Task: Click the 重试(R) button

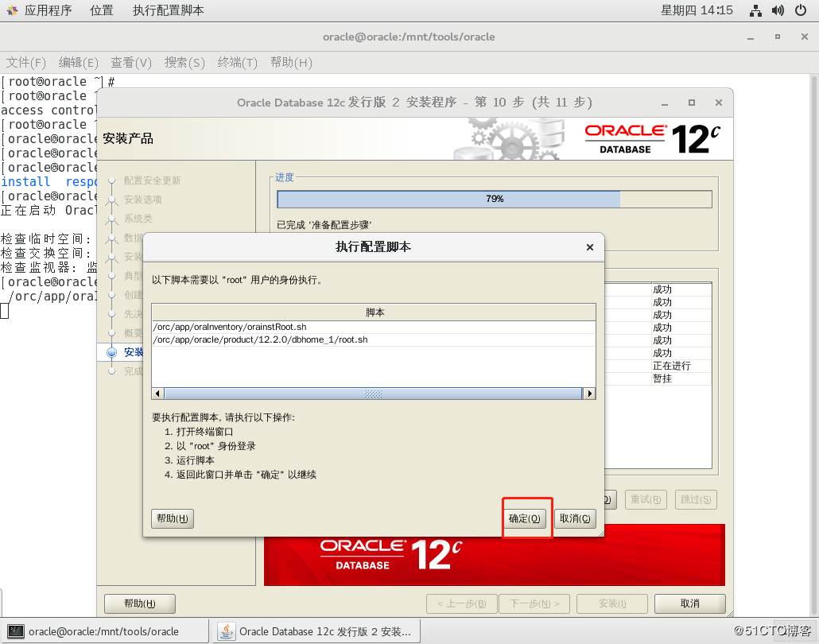Action: point(646,500)
